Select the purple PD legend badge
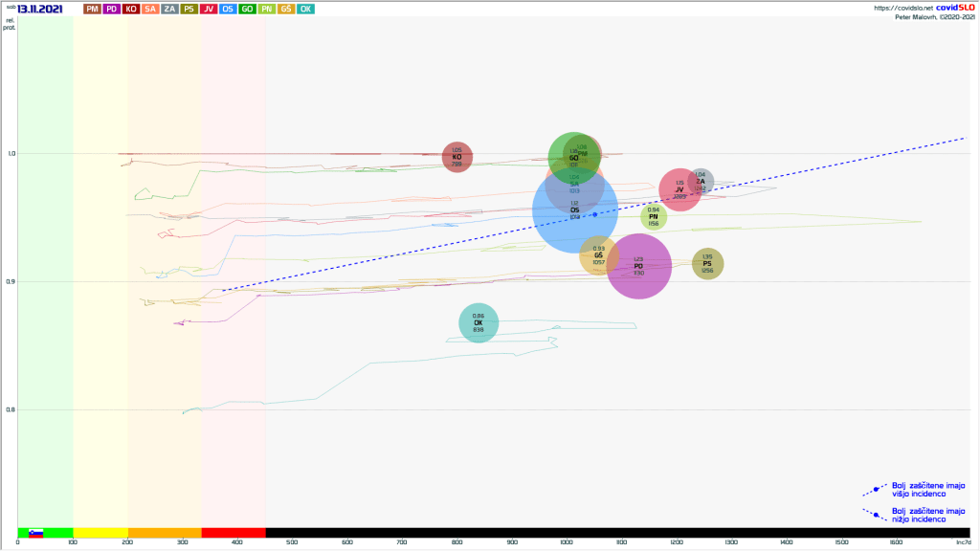 point(111,9)
